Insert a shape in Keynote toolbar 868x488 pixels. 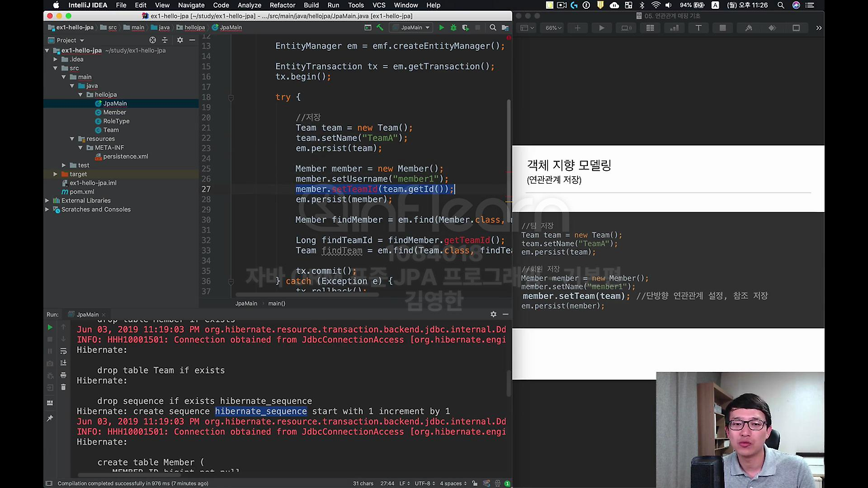[x=723, y=28]
